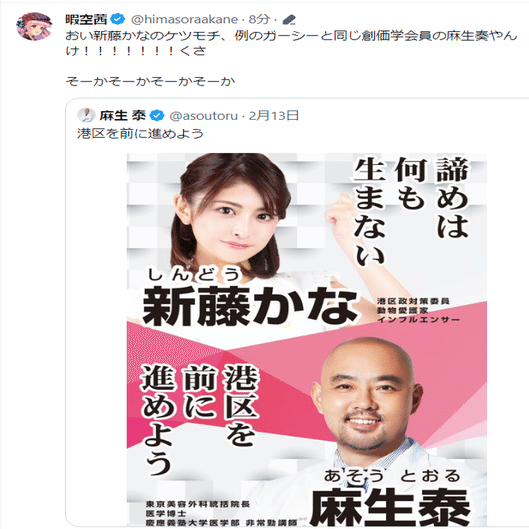Viewport: 529px width, 529px height.
Task: Click the 2月13日 date of quoted tweet
Action: click(274, 116)
